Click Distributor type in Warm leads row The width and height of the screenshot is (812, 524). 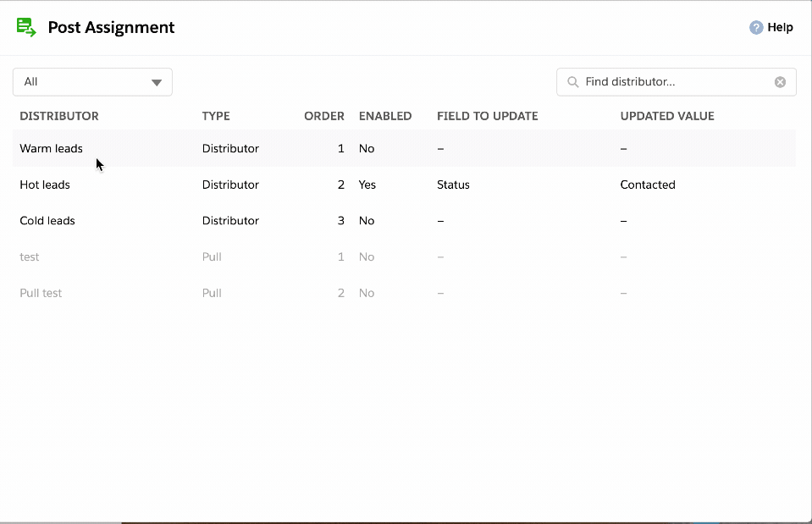click(230, 149)
